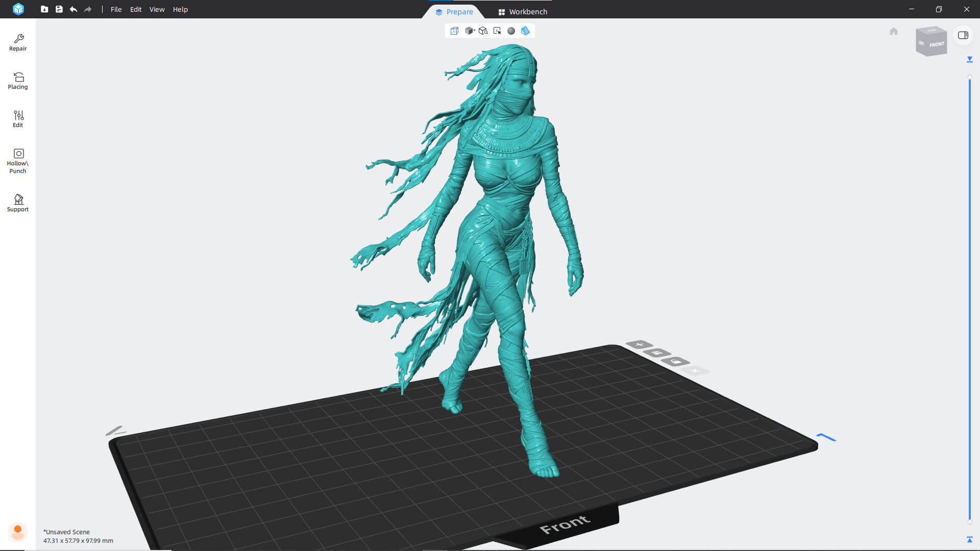This screenshot has width=980, height=551.
Task: Click the plus add plate button
Action: point(640,344)
